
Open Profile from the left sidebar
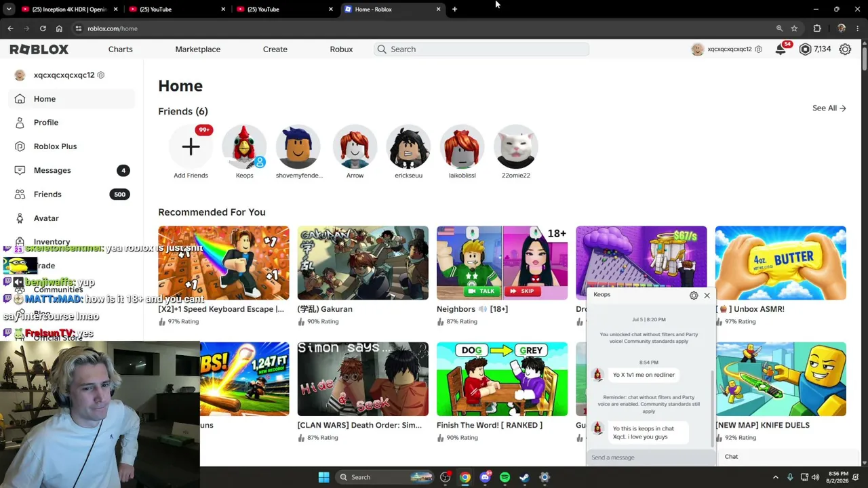[x=72, y=123]
